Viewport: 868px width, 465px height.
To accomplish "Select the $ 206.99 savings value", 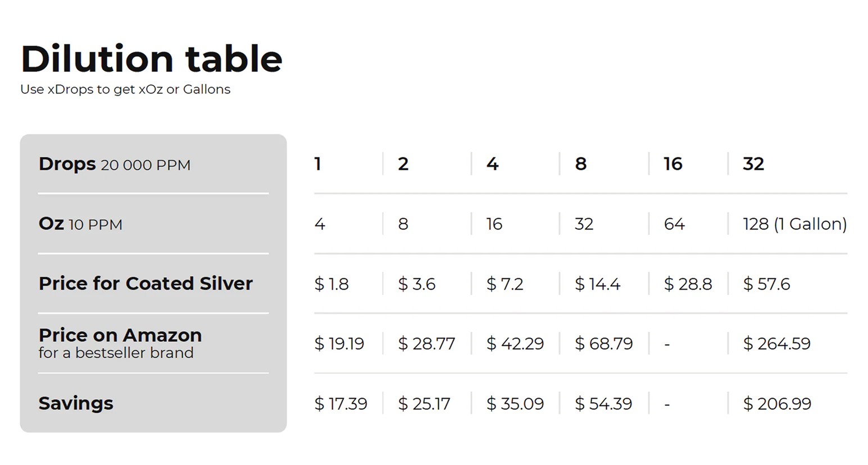I will pyautogui.click(x=777, y=404).
